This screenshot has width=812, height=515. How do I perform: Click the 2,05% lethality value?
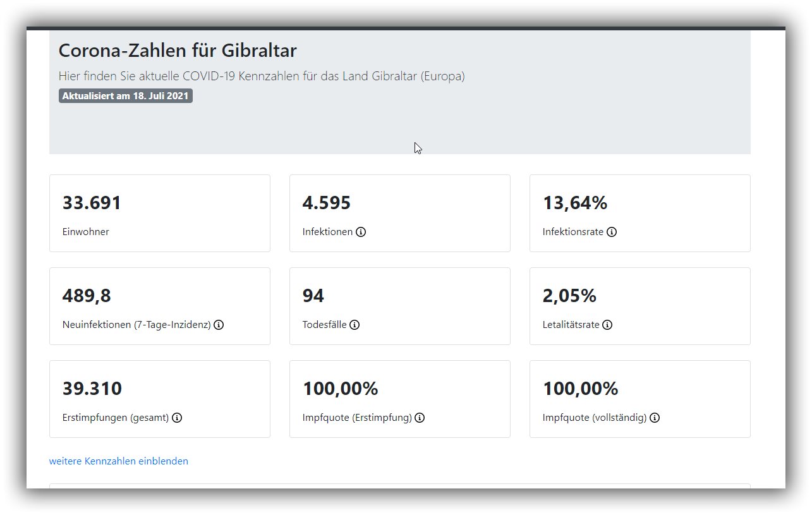[569, 296]
